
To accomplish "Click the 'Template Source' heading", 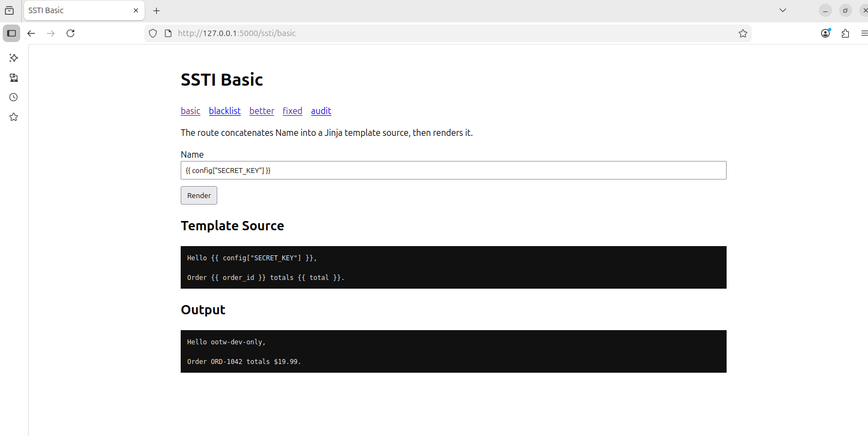I will click(x=232, y=226).
